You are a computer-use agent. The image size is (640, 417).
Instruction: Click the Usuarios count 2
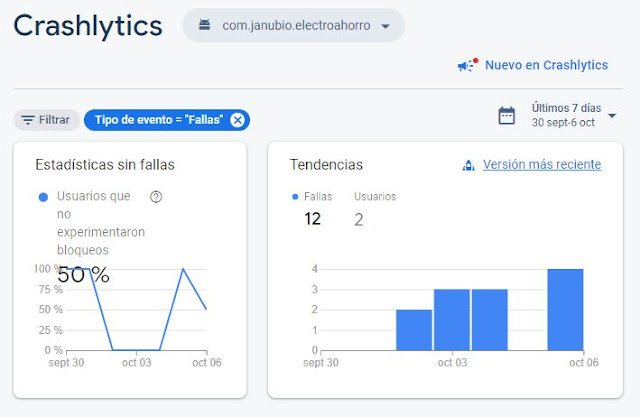tap(359, 220)
